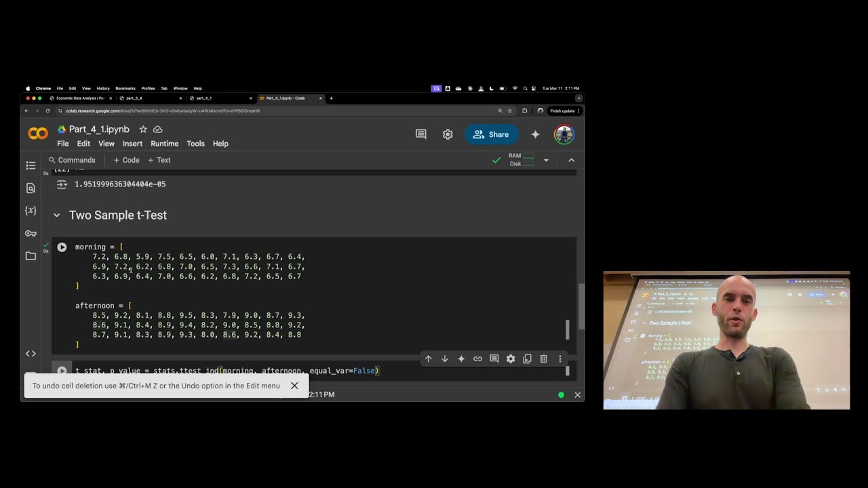
Task: Open the Runtime menu
Action: click(x=164, y=144)
